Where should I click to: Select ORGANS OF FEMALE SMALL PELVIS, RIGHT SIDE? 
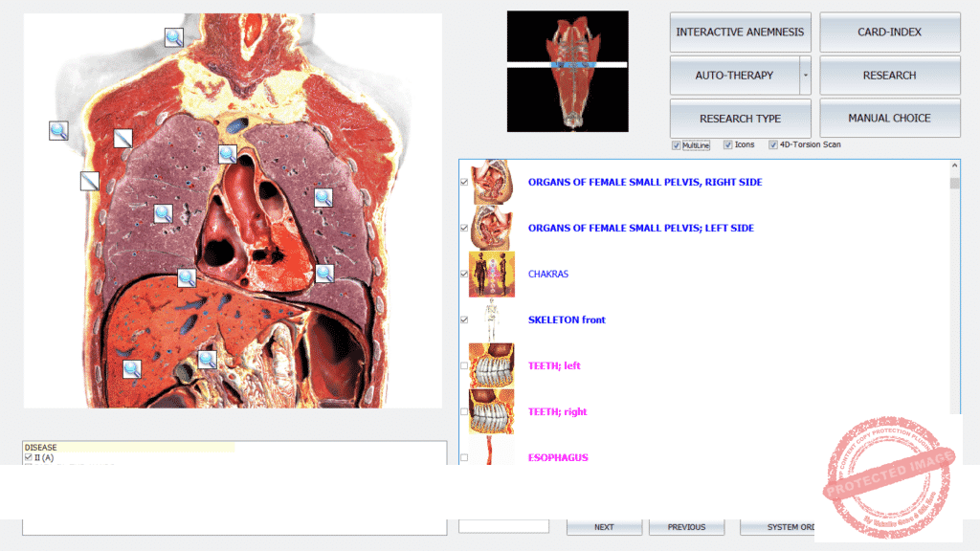click(x=644, y=182)
